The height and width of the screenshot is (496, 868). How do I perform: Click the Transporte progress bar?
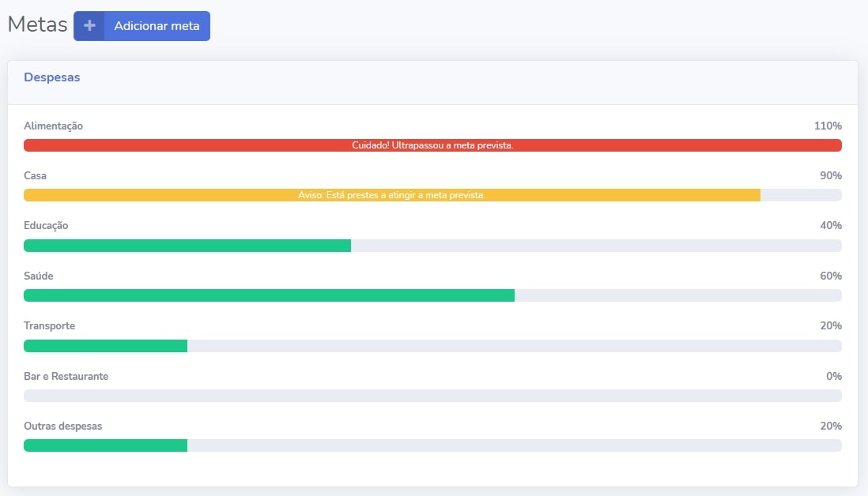(x=105, y=346)
